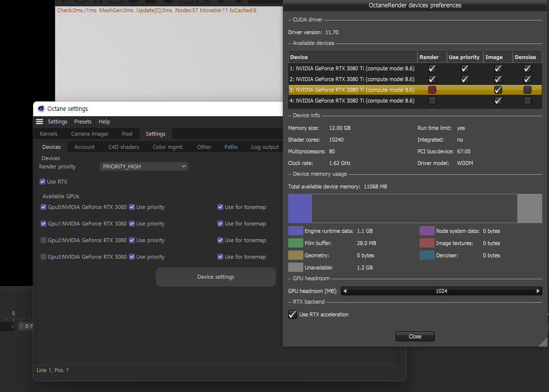
Task: Toggle Image checkbox for device 2
Action: 498,79
